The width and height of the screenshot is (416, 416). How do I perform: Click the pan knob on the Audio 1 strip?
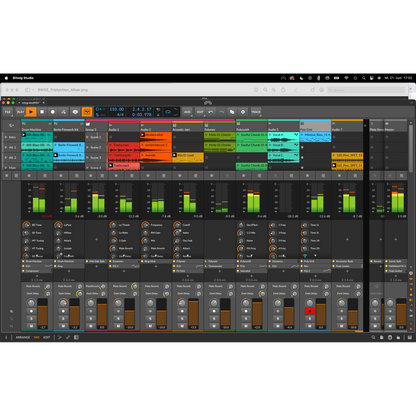click(118, 303)
